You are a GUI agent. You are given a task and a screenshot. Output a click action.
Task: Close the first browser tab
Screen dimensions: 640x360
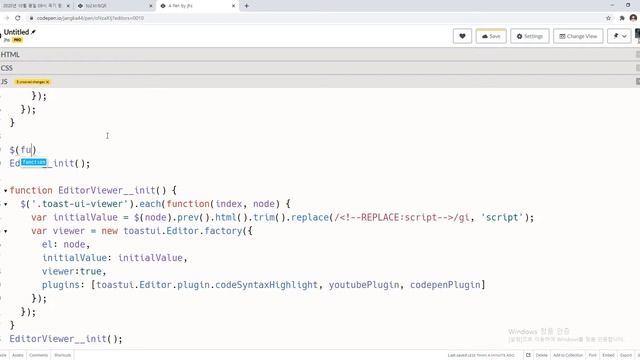coord(68,6)
